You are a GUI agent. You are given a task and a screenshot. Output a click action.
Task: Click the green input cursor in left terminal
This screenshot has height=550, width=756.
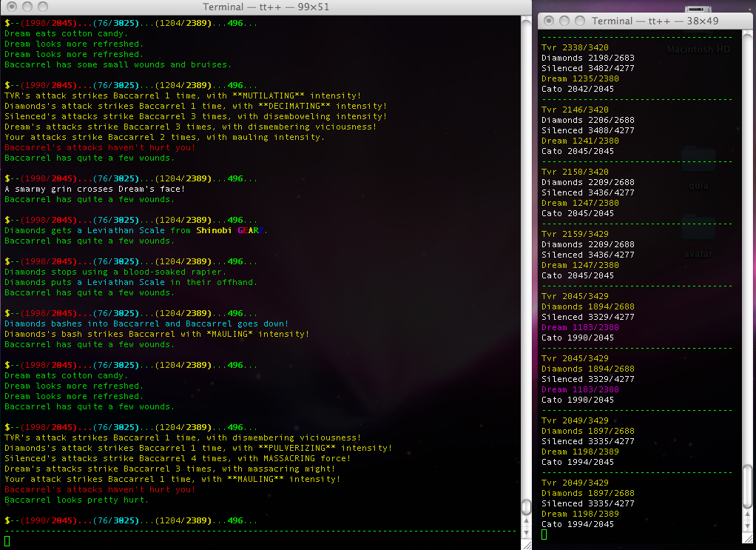7,540
